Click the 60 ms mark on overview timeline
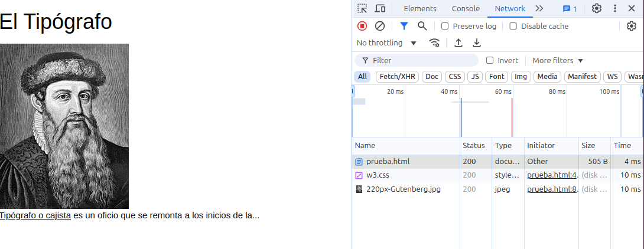Screen dimensions: 644x249 (503, 91)
